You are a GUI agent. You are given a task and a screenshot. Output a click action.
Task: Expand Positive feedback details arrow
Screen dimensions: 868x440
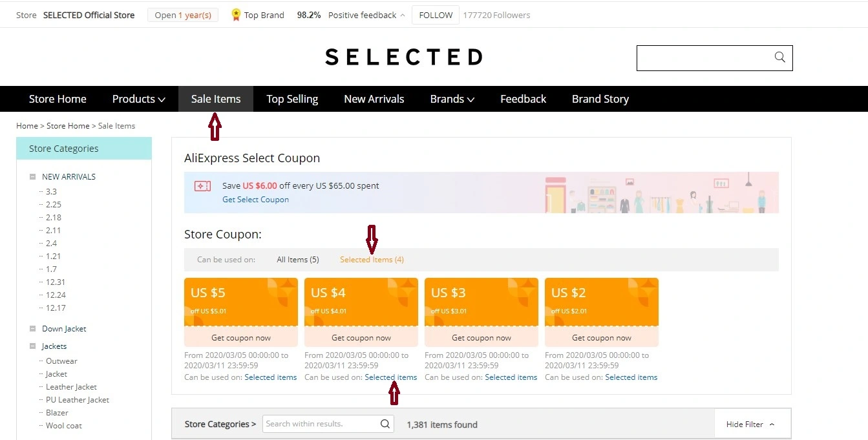coord(403,15)
